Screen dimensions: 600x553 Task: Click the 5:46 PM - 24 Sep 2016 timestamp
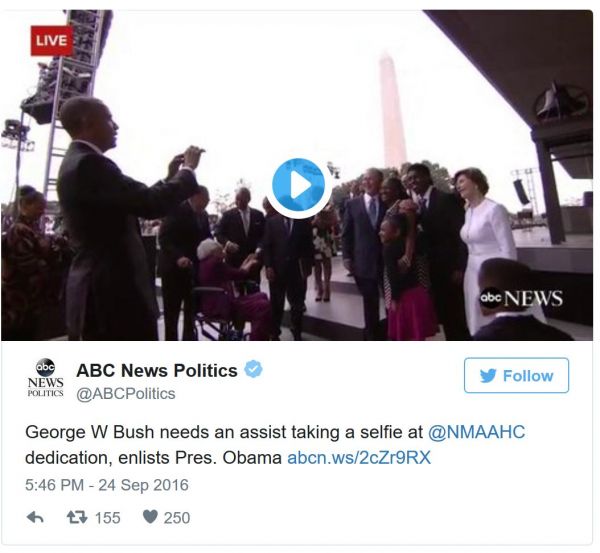(106, 485)
